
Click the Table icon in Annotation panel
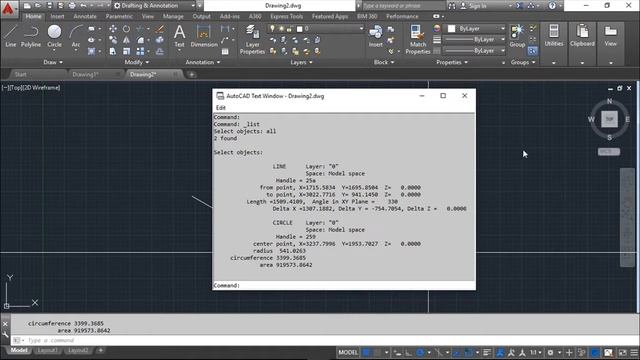tap(225, 51)
